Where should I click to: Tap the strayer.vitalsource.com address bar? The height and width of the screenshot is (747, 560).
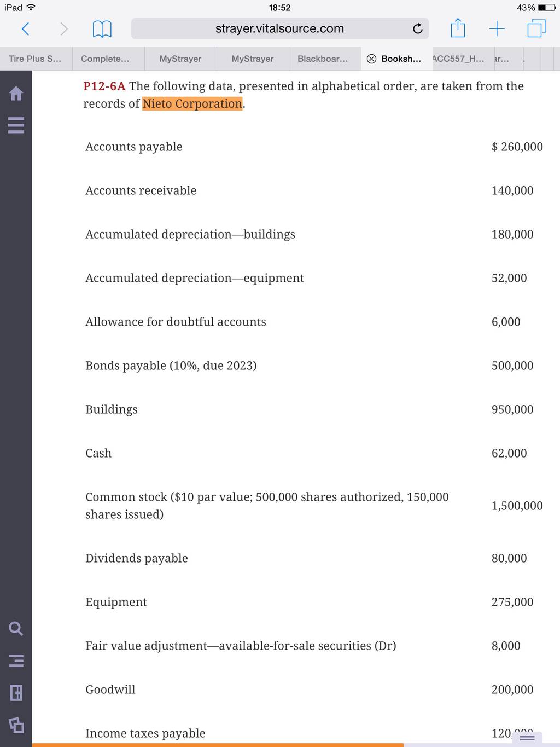click(x=279, y=28)
